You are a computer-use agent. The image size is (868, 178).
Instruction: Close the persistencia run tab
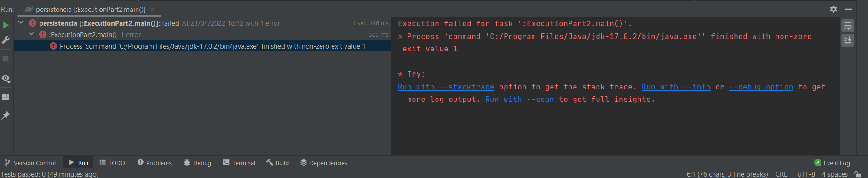point(152,10)
